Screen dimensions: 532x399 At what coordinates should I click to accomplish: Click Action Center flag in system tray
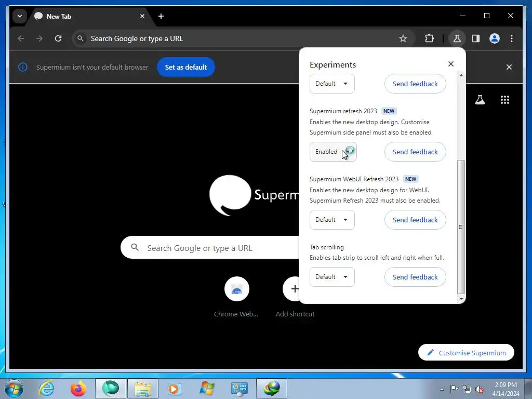pyautogui.click(x=454, y=389)
